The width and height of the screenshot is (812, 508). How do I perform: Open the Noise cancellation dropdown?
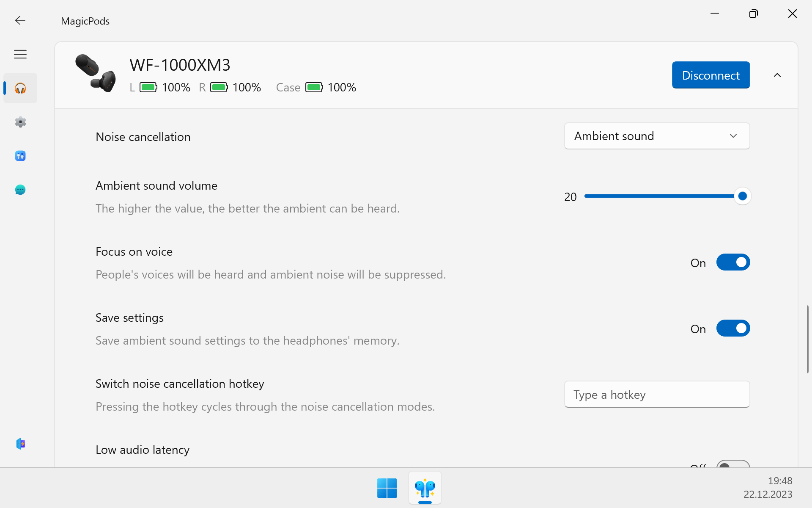click(x=657, y=136)
